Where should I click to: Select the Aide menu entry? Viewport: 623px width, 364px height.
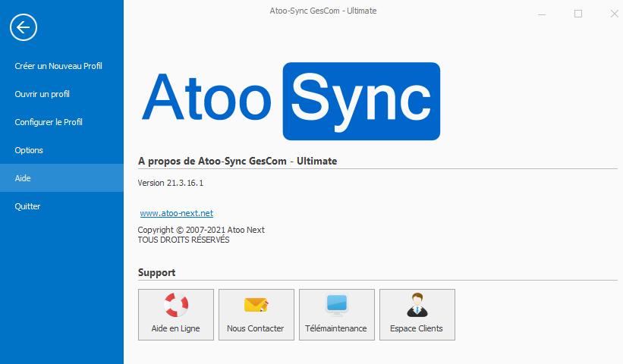click(x=23, y=178)
